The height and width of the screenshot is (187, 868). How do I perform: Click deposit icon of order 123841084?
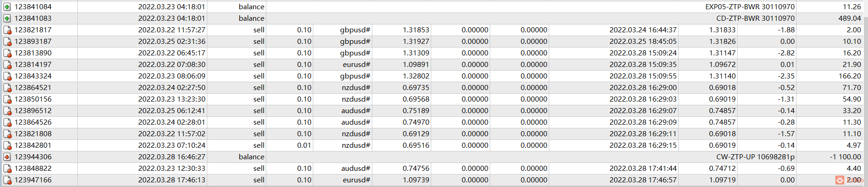(7, 7)
